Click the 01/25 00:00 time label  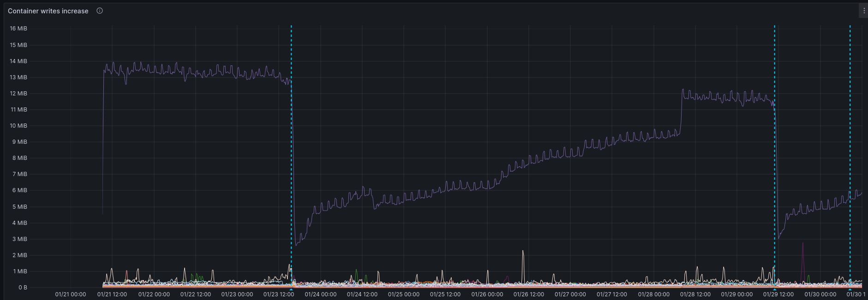pyautogui.click(x=404, y=294)
